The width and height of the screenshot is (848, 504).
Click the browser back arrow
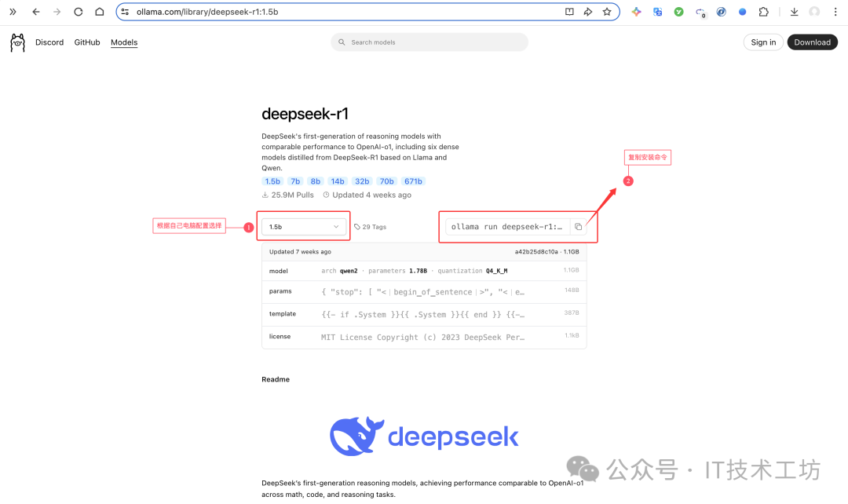[x=35, y=12]
